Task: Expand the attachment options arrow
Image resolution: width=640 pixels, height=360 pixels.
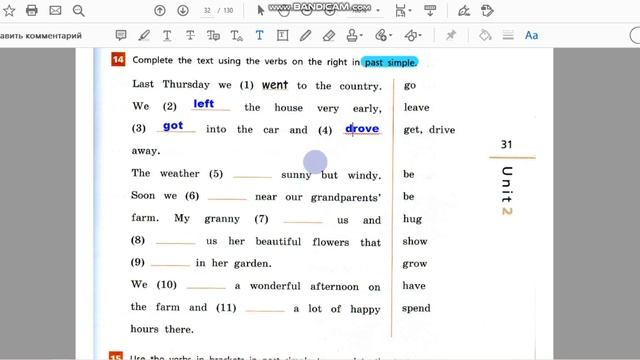Action: (391, 36)
